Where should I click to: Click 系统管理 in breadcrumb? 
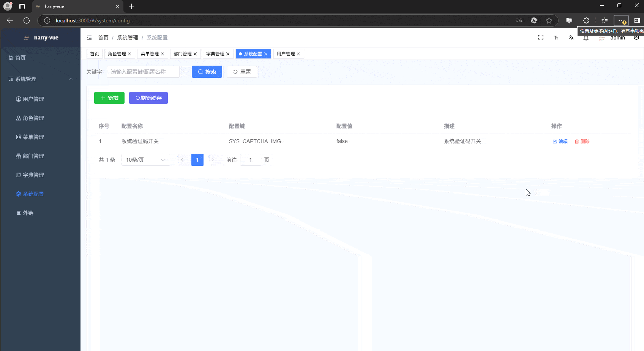[128, 38]
